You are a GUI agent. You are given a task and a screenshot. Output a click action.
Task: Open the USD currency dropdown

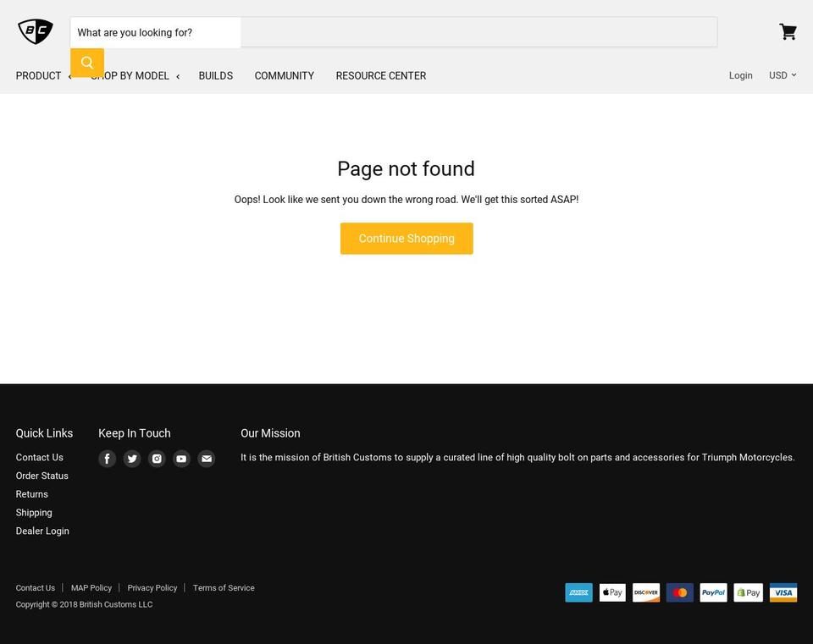(783, 75)
